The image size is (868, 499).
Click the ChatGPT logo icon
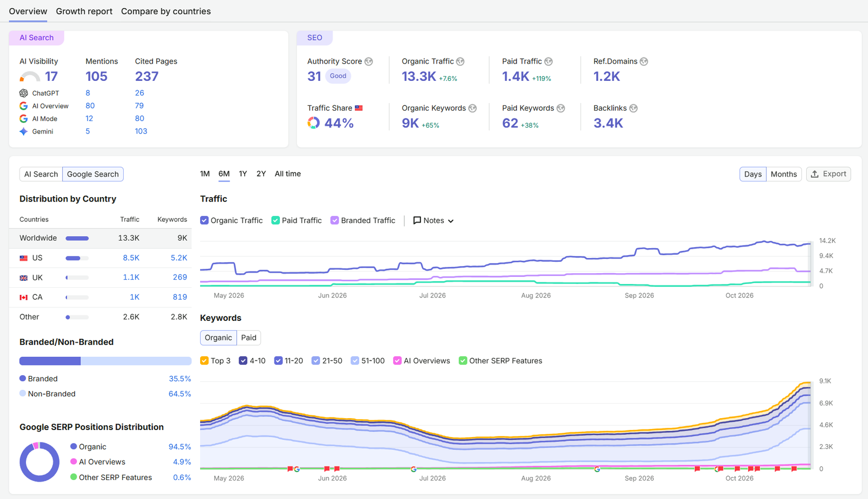pyautogui.click(x=24, y=93)
